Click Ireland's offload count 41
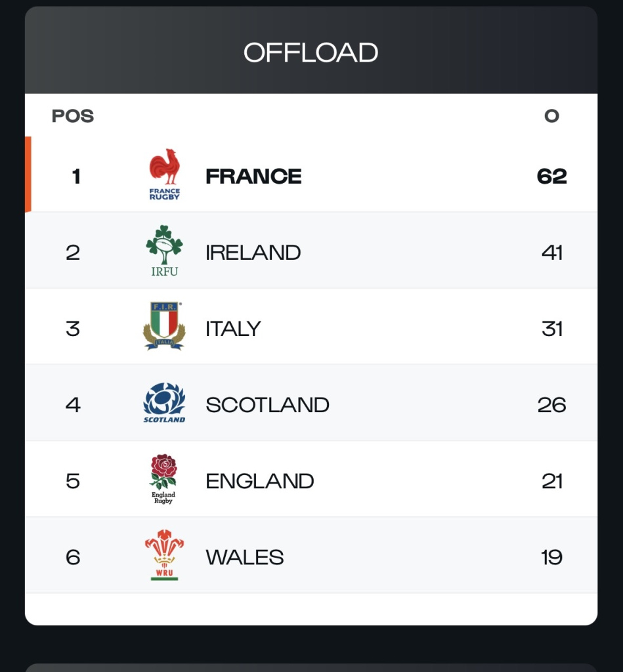623x672 pixels. point(551,252)
